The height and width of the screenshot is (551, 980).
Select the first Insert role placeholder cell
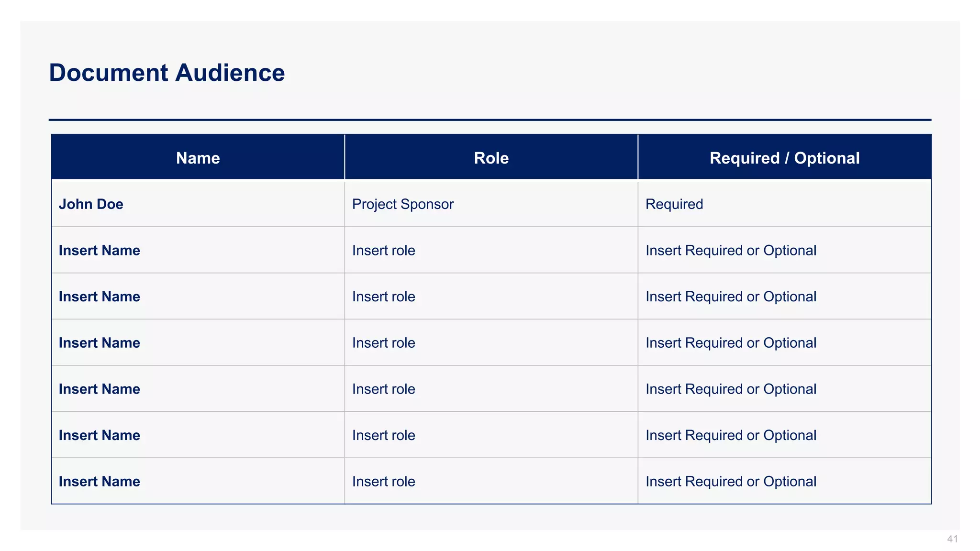click(384, 251)
